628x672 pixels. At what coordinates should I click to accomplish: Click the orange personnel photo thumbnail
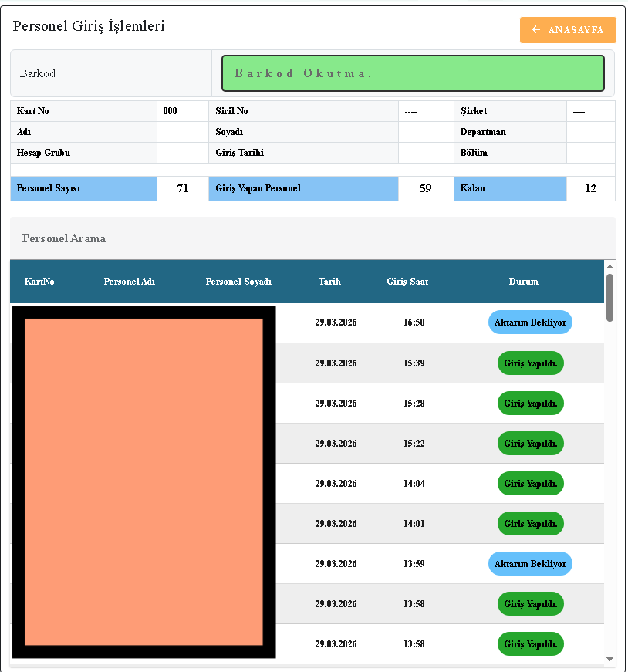143,481
